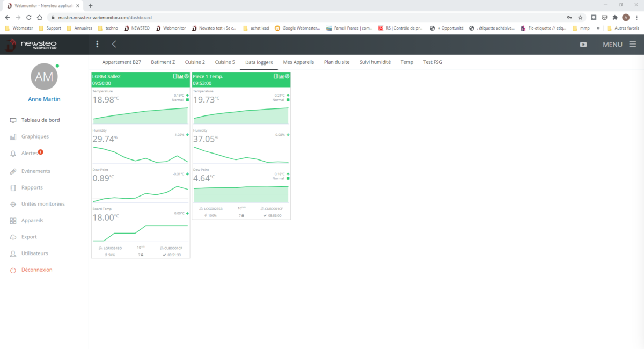
Task: Click the Tableau de bord monitor icon
Action: (13, 120)
